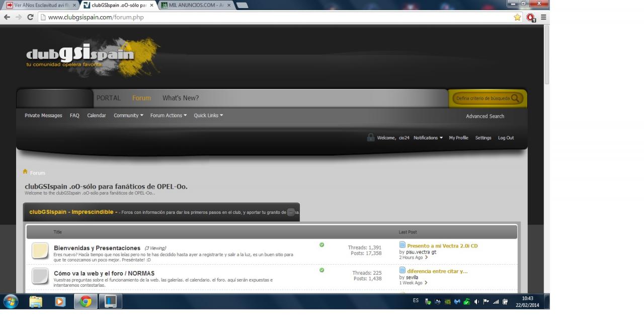Viewport: 644px width, 321px height.
Task: Open the What's New? tab
Action: pyautogui.click(x=181, y=98)
